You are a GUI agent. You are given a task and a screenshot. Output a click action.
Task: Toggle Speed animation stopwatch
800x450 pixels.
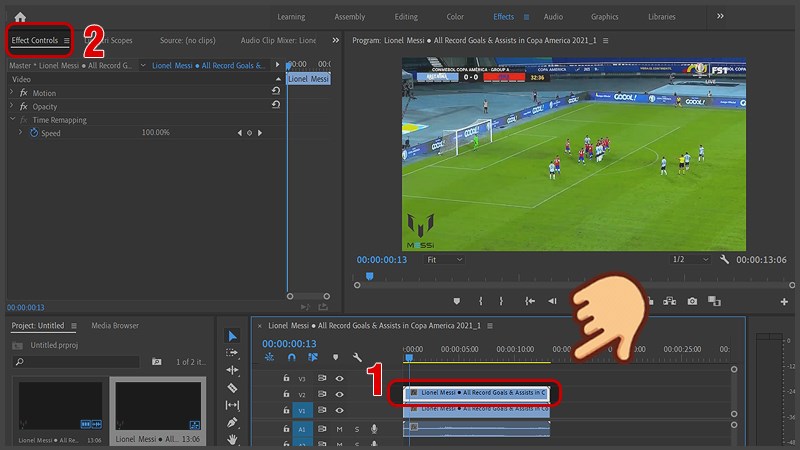coord(34,133)
